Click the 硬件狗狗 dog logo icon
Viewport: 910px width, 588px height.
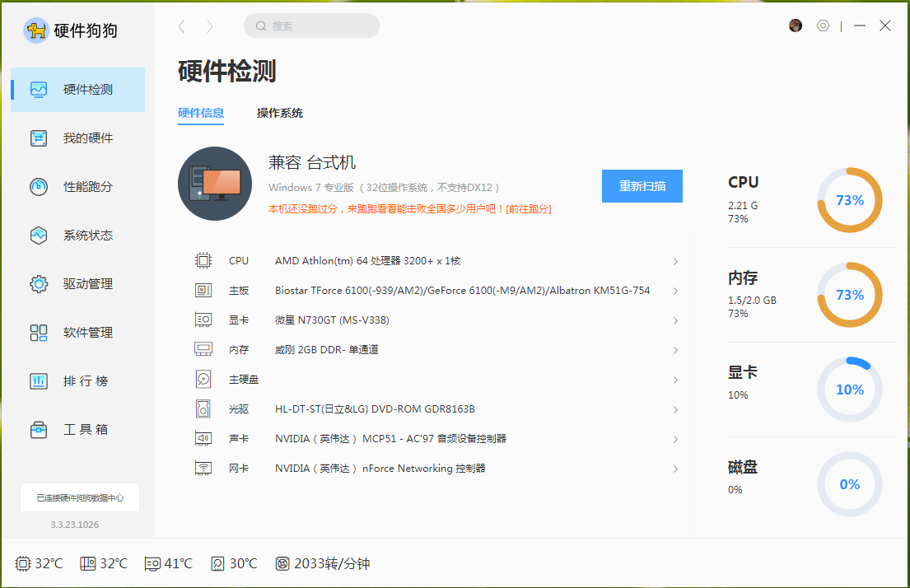36,30
